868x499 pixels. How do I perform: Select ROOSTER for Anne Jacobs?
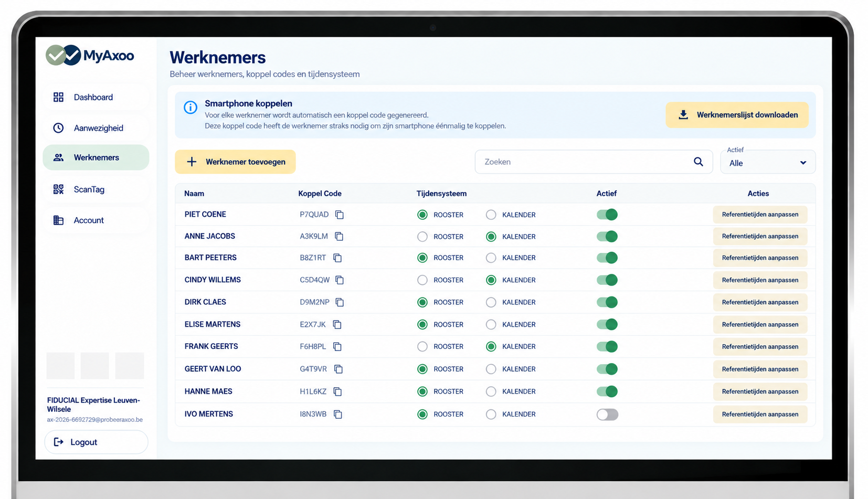422,237
